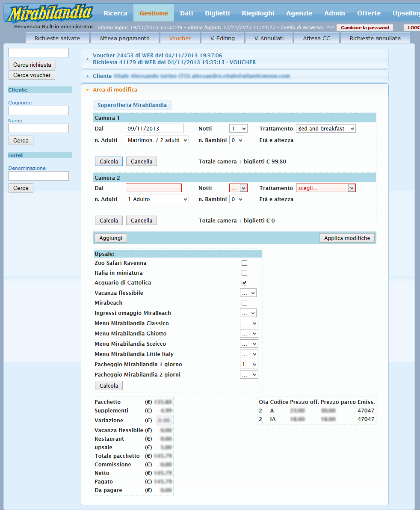Image resolution: width=420 pixels, height=510 pixels.
Task: Open the Riepiloghi menu
Action: coord(258,13)
